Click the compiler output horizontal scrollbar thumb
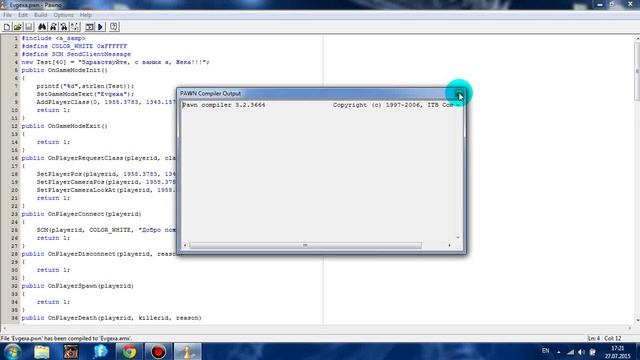The width and height of the screenshot is (640, 360). pos(305,245)
